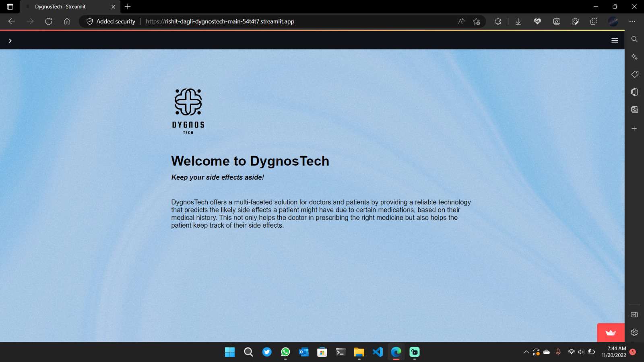The height and width of the screenshot is (362, 644).
Task: Start a Web capture screenshot
Action: [x=575, y=21]
